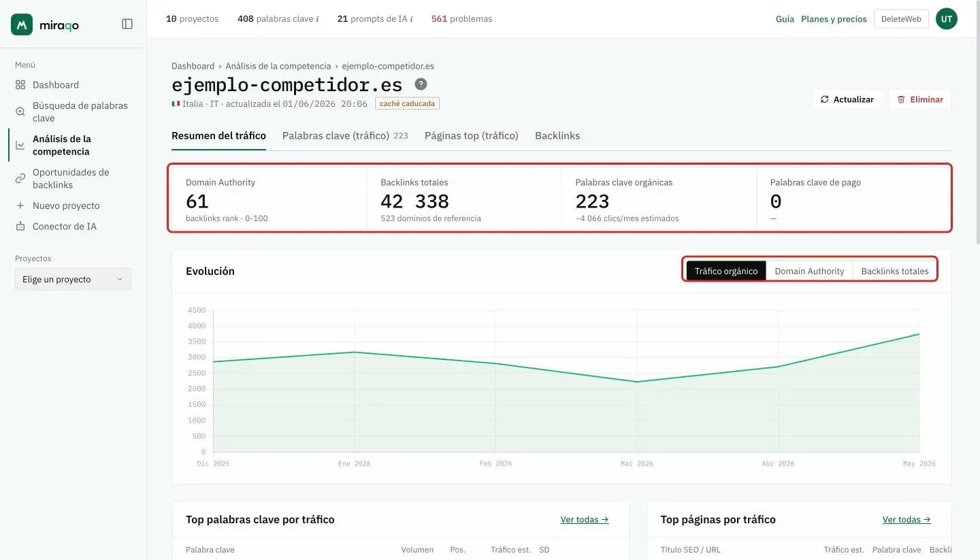Click the help question mark beside domain name

coord(421,84)
